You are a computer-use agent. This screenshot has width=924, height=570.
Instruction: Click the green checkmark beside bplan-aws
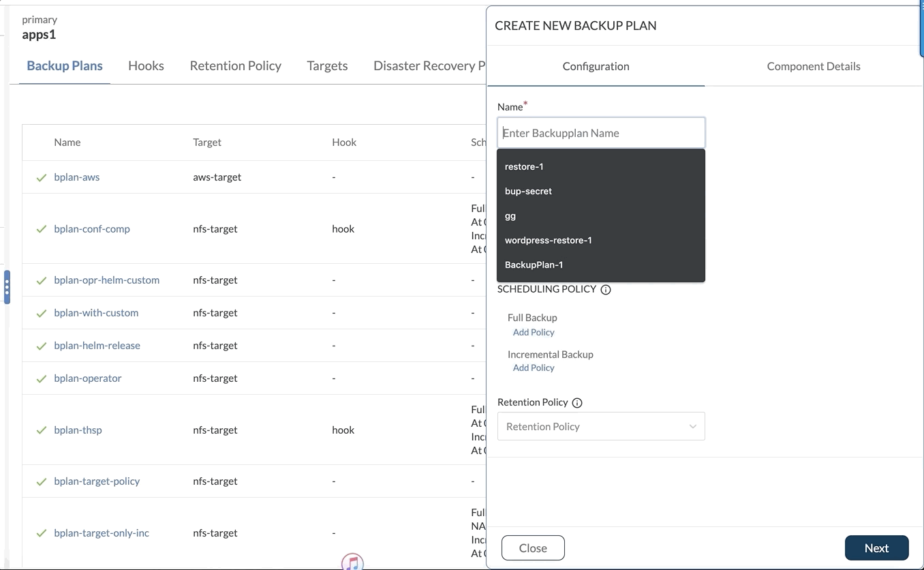click(x=42, y=178)
